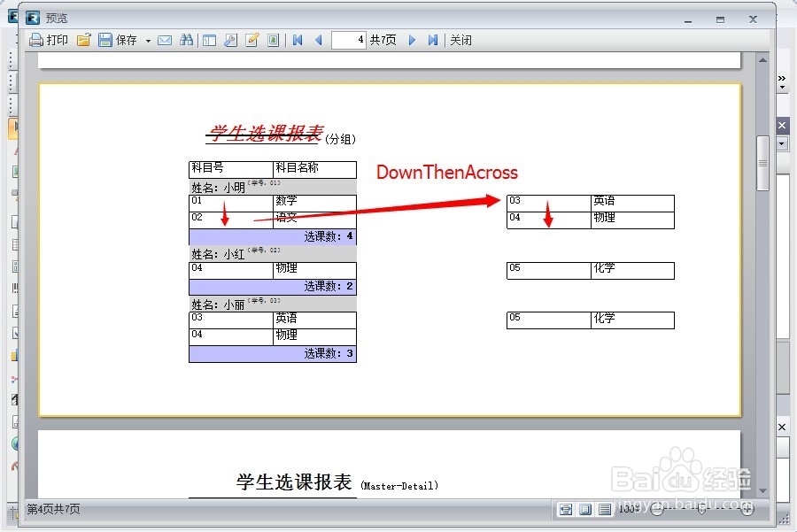
Task: Click the upper X close button of background panel
Action: click(782, 125)
